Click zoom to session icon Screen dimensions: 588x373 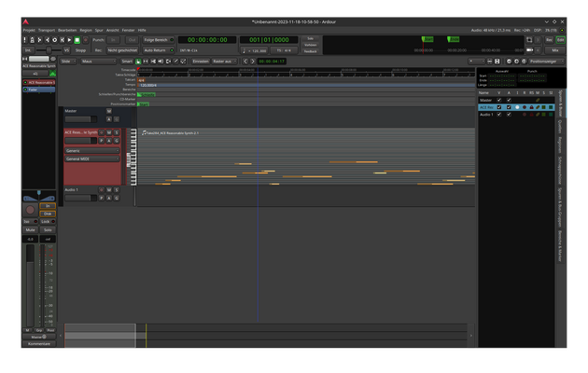pos(524,61)
